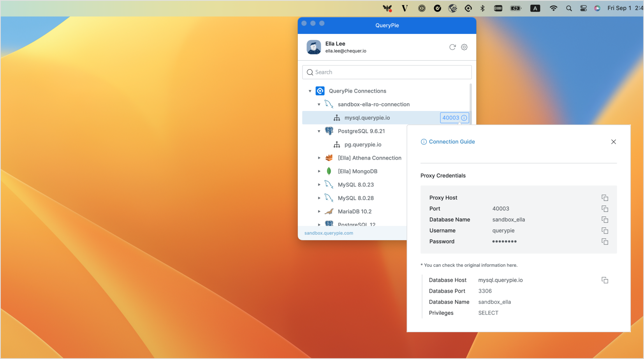Click Database Port value 3306
This screenshot has height=359, width=644.
pyautogui.click(x=485, y=291)
